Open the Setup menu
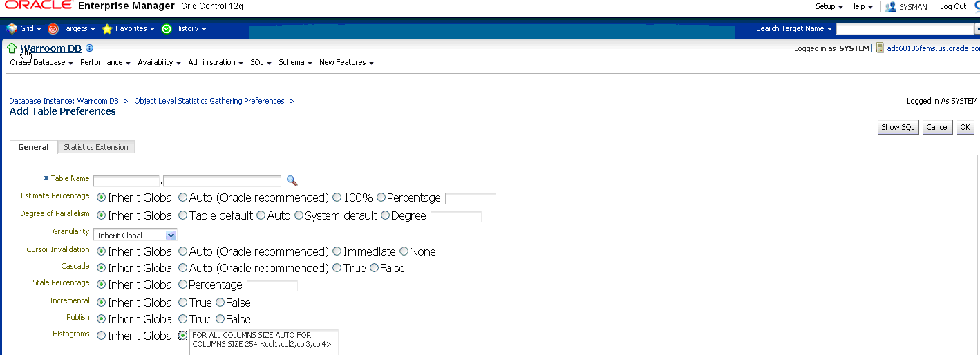980x355 pixels. coord(829,6)
